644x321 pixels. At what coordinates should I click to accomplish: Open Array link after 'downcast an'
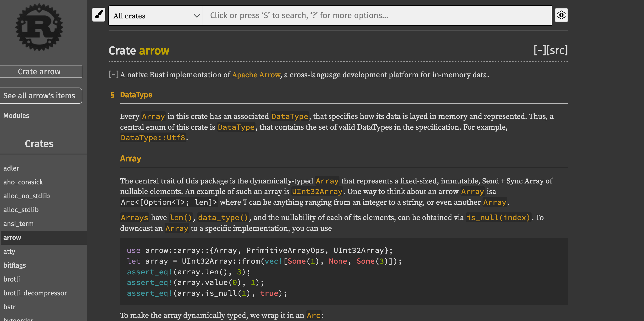pos(177,228)
